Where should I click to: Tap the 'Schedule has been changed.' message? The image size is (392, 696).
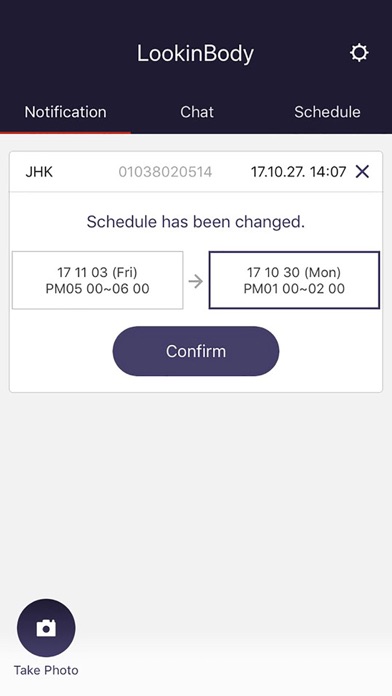196,221
